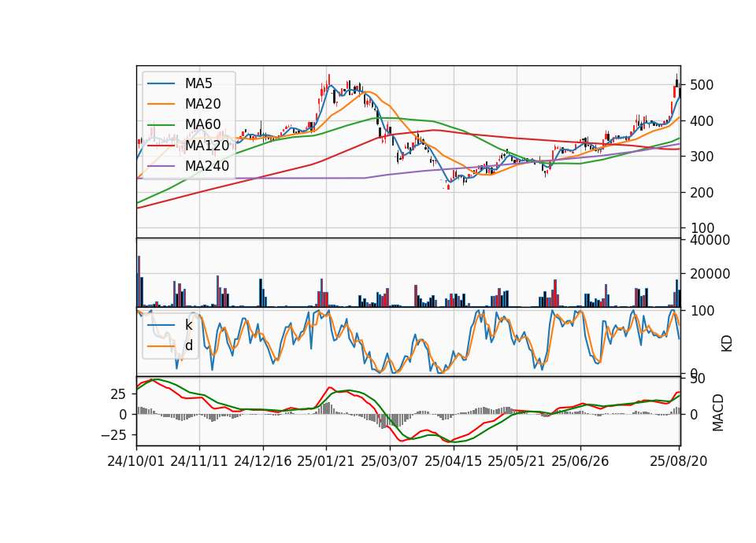This screenshot has width=756, height=543.
Task: Click the 25/03/07 date axis label
Action: pyautogui.click(x=390, y=461)
